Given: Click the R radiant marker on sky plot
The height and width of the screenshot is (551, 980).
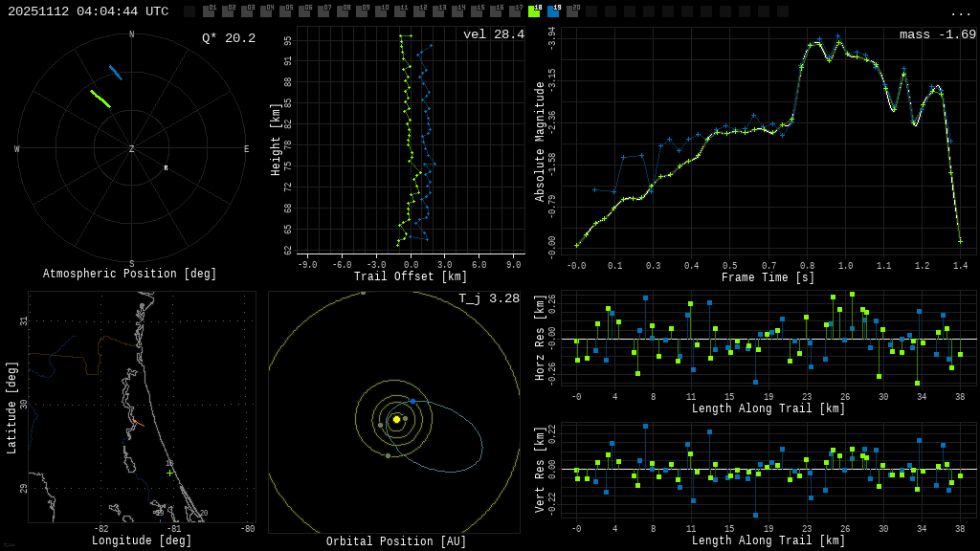Looking at the screenshot, I should pos(166,168).
